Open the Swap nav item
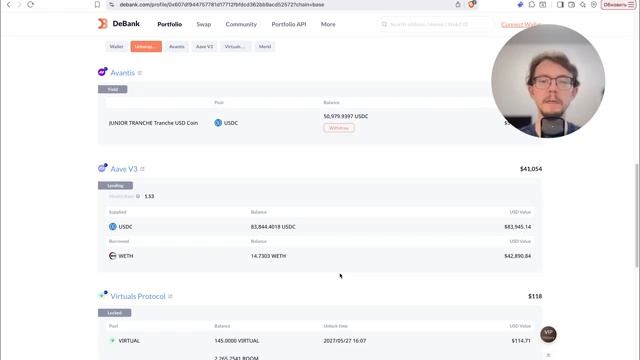 [x=204, y=24]
